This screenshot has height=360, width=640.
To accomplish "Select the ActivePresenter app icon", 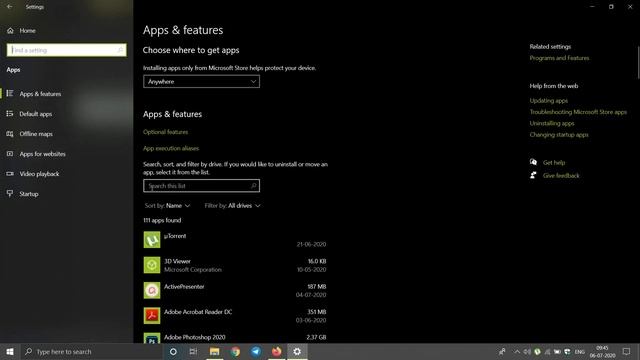I will (x=152, y=290).
